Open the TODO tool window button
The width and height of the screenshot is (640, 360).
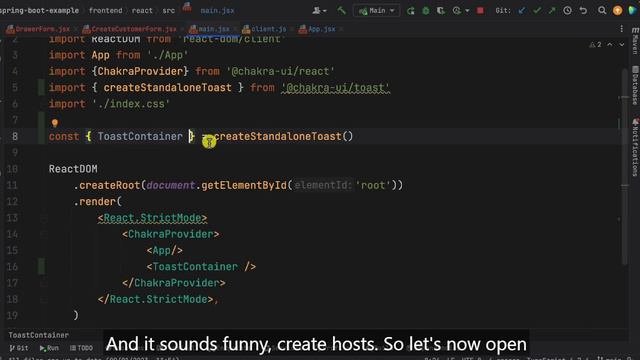81,348
